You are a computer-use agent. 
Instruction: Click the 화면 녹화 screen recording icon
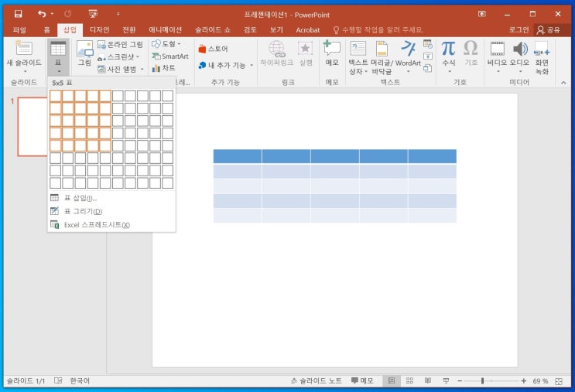542,49
